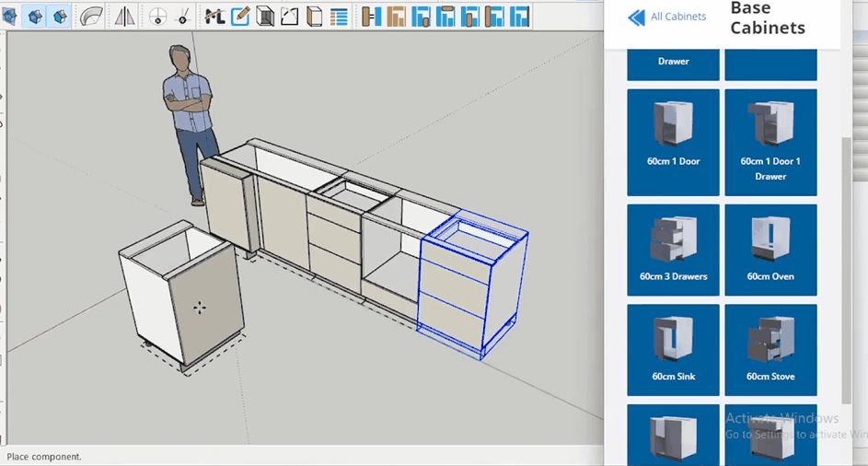868x466 pixels.
Task: Click the back arrow beside All Cabinets
Action: point(636,17)
